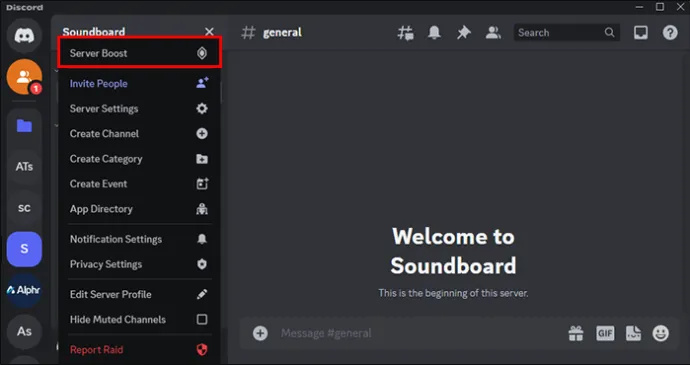Tick the Hide Muted Channels checkbox

click(x=202, y=319)
